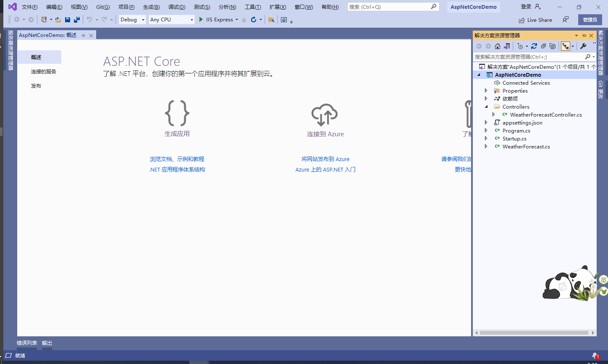
Task: Toggle auto-hide pin on Solution Explorer panel
Action: 584,36
